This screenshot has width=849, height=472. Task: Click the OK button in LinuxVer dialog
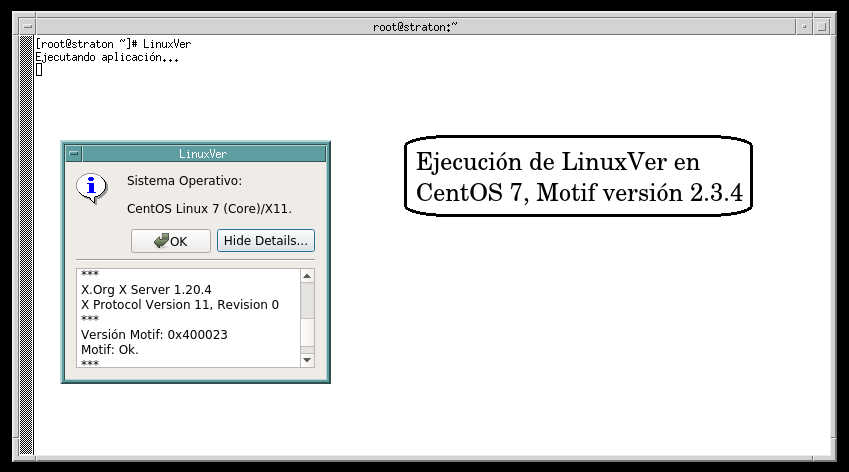171,241
